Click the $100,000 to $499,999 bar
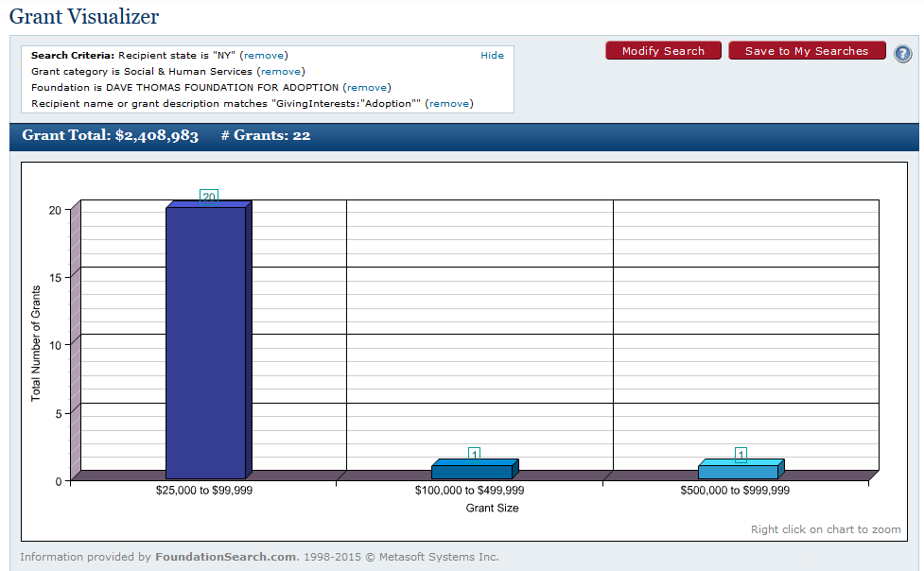The height and width of the screenshot is (571, 924). pos(471,471)
